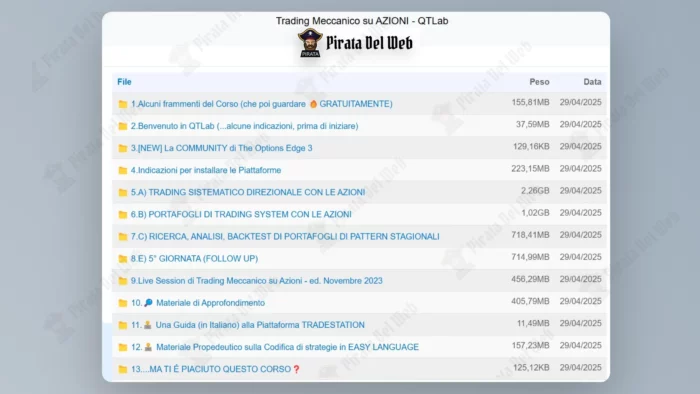Open 1.Alcuni frammenti del Corso link
The height and width of the screenshot is (394, 700).
262,104
